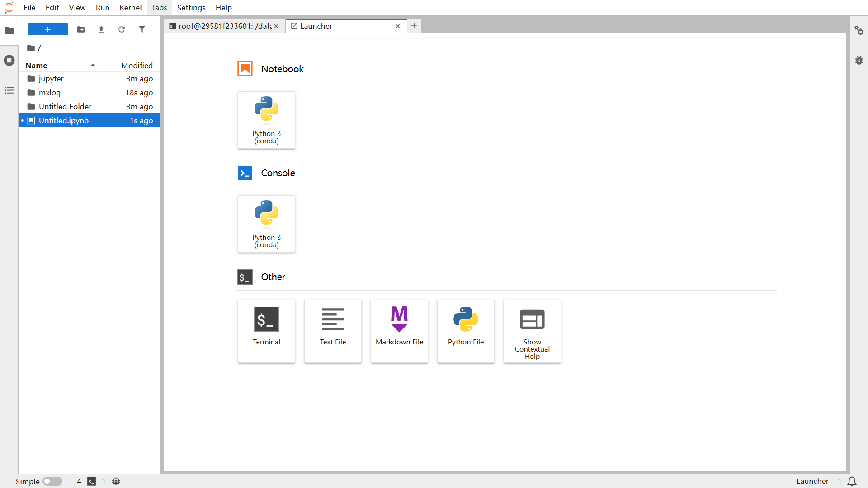Open the View menu
The image size is (868, 488).
(x=77, y=8)
